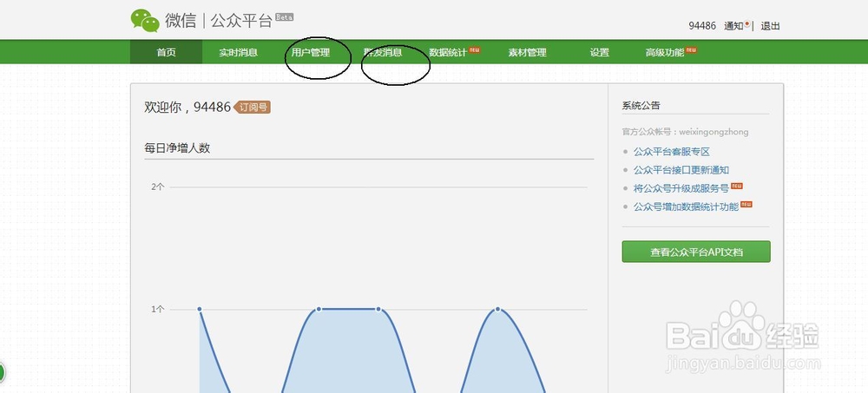Select the 素材管理 tab
Viewport: 868px width, 393px height.
[x=528, y=53]
